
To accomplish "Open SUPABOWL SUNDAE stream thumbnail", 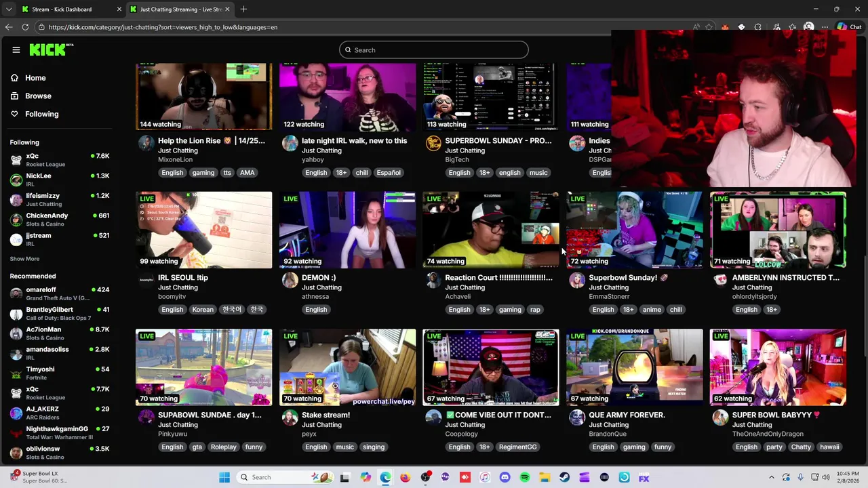I will (203, 367).
